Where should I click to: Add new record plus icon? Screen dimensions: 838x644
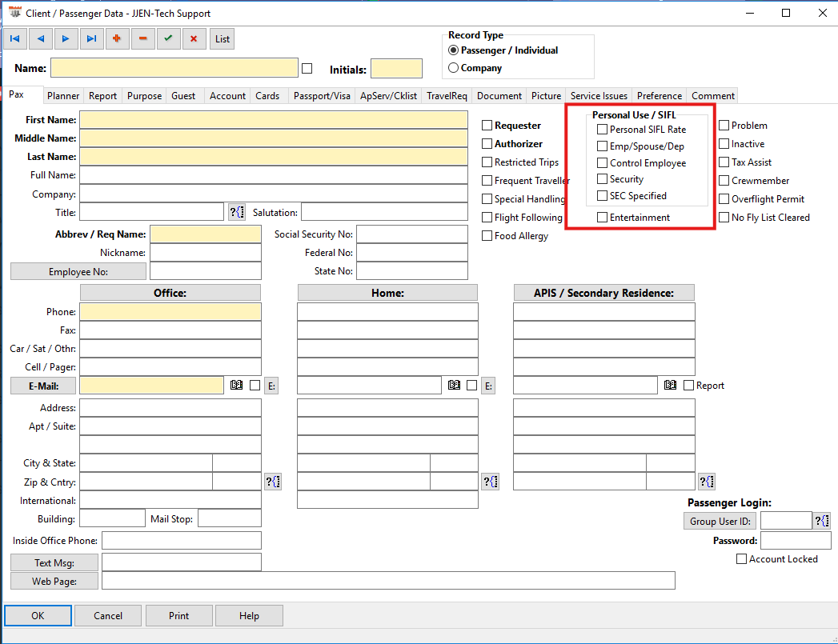tap(117, 38)
